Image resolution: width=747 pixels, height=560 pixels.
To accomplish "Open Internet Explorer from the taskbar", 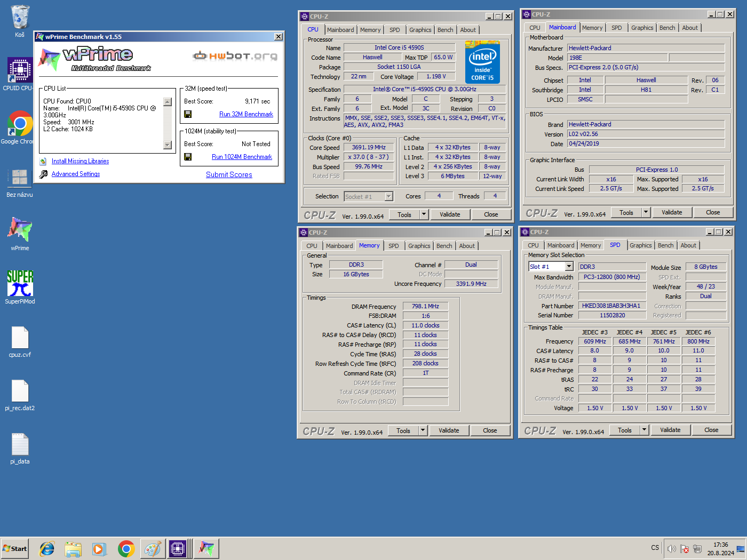I will [47, 549].
